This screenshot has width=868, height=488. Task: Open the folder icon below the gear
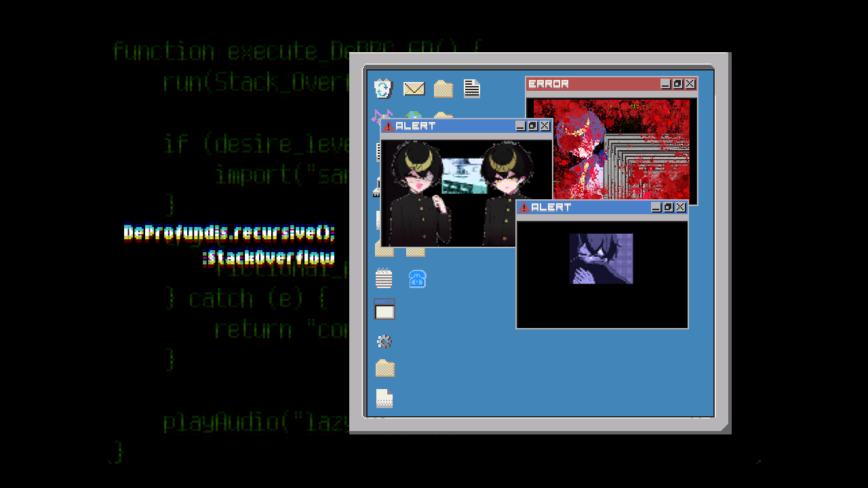[384, 368]
